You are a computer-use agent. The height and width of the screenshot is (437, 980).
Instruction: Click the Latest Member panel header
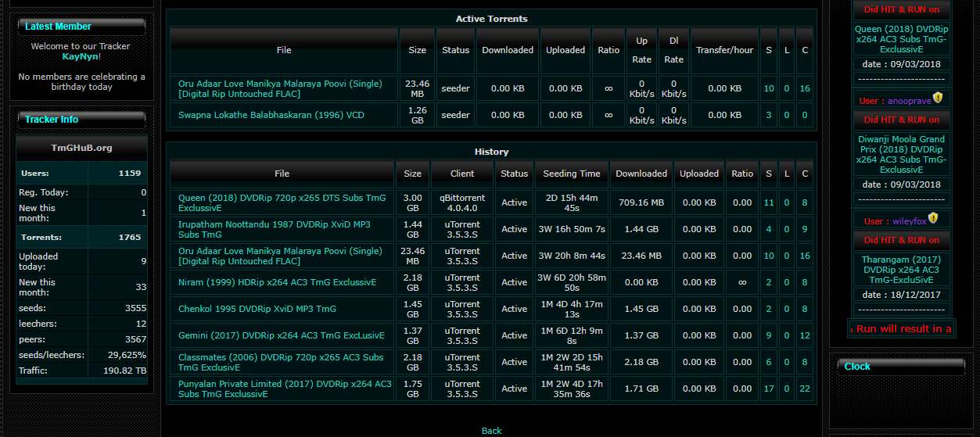(81, 27)
